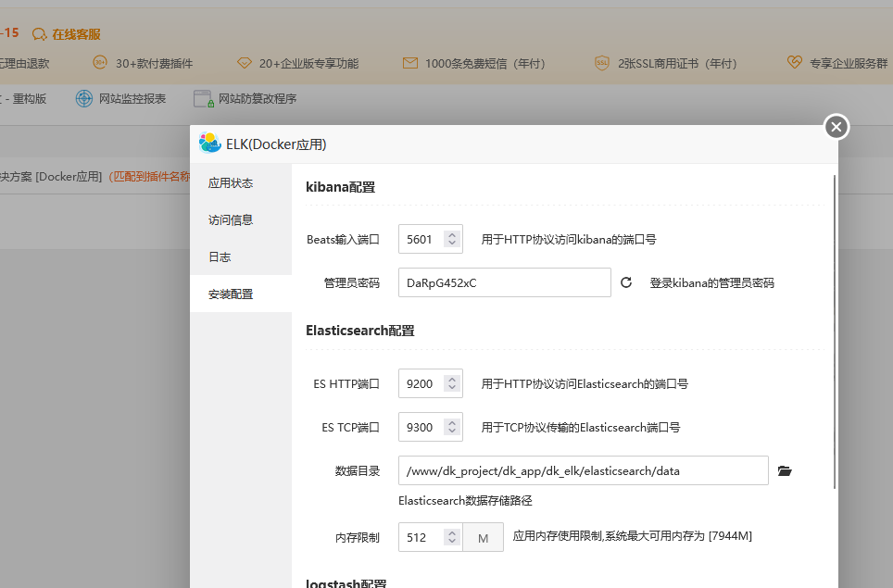893x588 pixels.
Task: Increase the ES TCP端口 value
Action: point(452,422)
